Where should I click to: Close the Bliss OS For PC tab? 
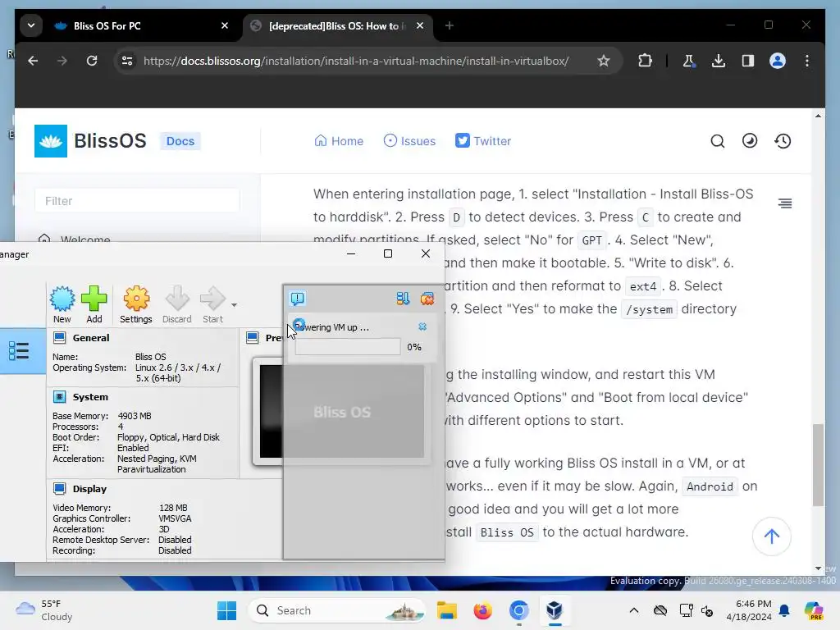click(225, 25)
